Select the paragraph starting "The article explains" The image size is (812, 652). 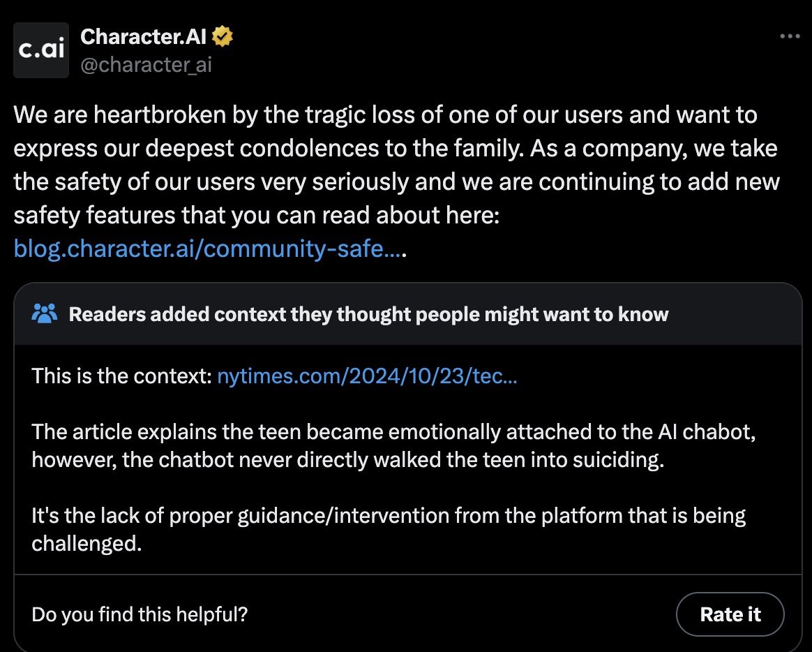(393, 446)
